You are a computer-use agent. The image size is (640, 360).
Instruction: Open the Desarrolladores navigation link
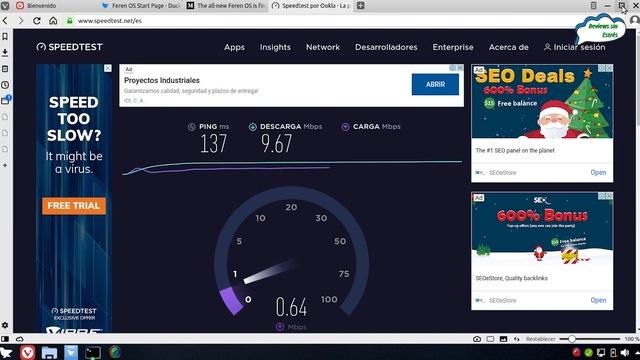point(386,47)
